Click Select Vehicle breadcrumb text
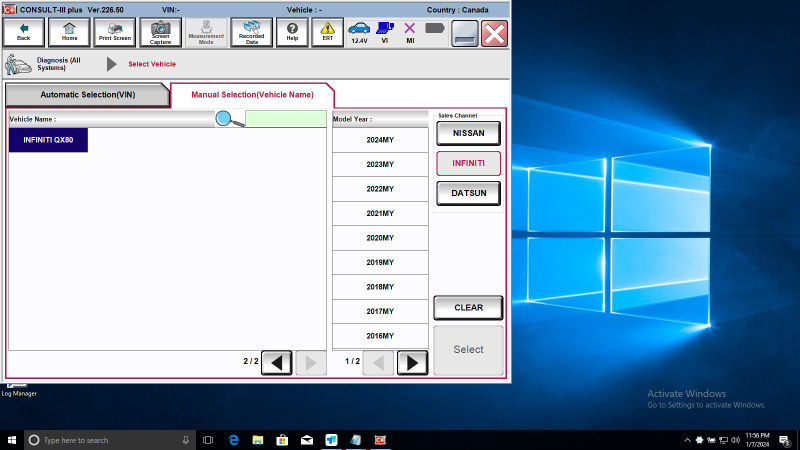Viewport: 800px width, 450px height. pyautogui.click(x=152, y=64)
